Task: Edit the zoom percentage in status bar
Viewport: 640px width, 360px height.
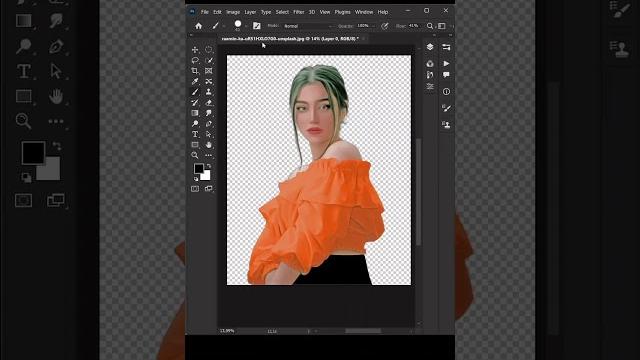Action: point(227,331)
